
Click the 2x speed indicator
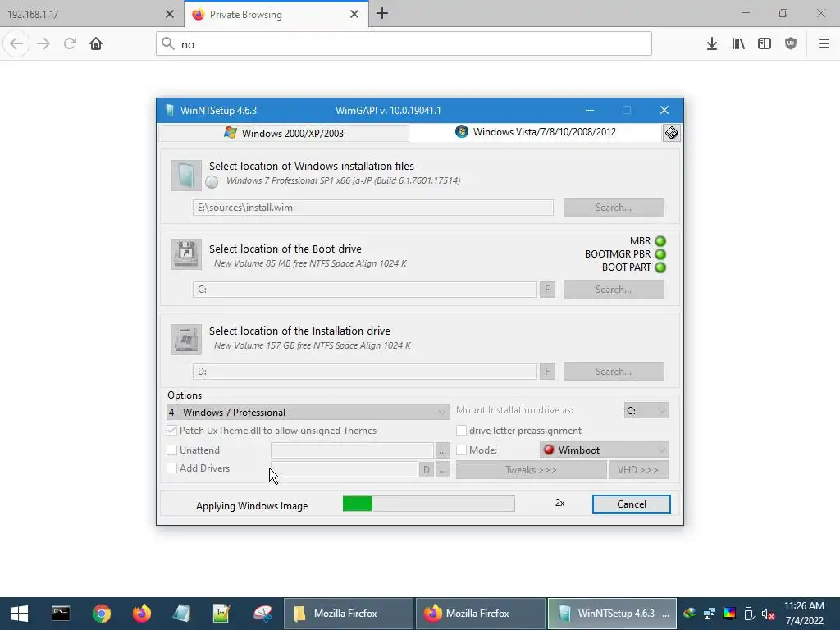(x=559, y=503)
